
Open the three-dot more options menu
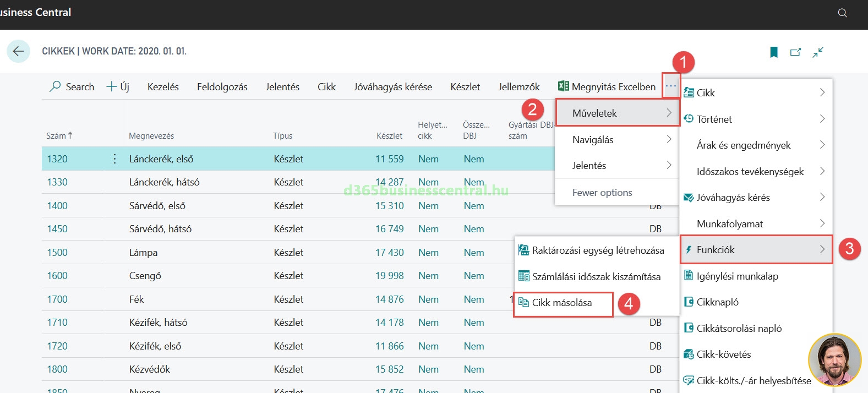(670, 86)
